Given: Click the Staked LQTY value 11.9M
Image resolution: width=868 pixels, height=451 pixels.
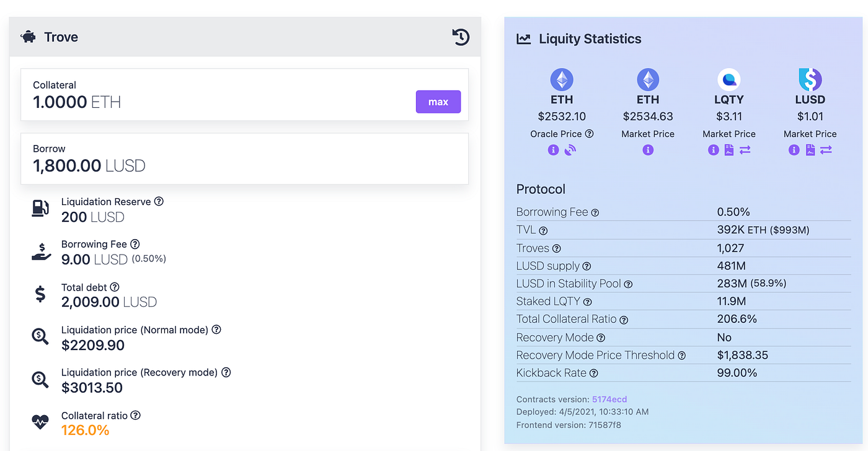Looking at the screenshot, I should pos(732,302).
